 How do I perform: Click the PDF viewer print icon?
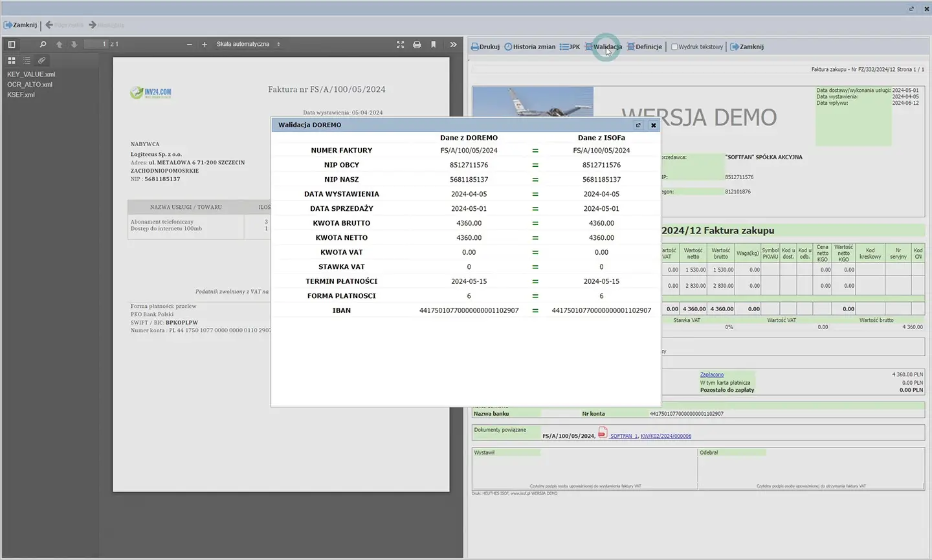[x=417, y=45]
